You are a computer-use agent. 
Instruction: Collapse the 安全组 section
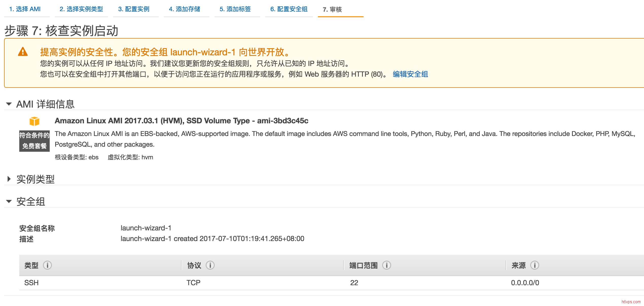coord(9,201)
